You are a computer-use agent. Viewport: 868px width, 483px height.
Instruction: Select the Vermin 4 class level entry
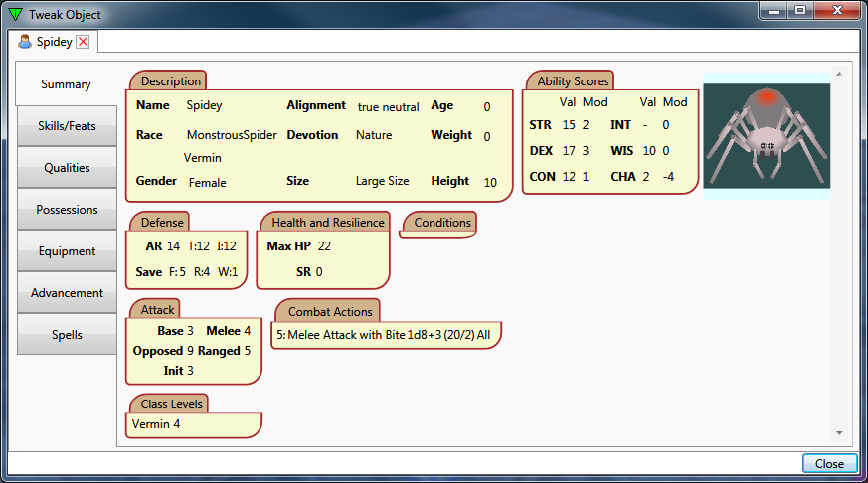pos(157,424)
